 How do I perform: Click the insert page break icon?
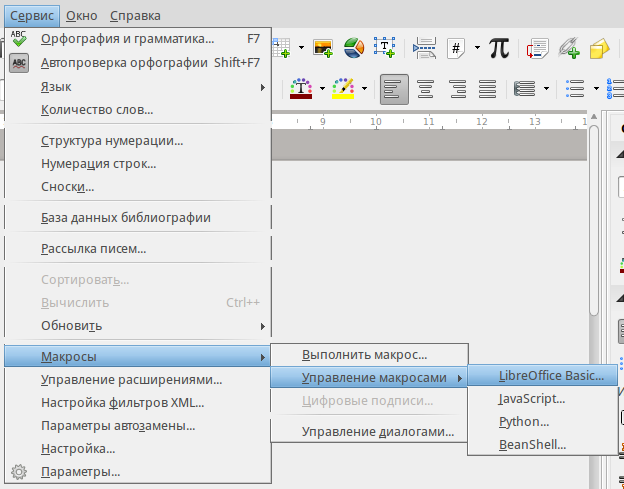(x=424, y=48)
